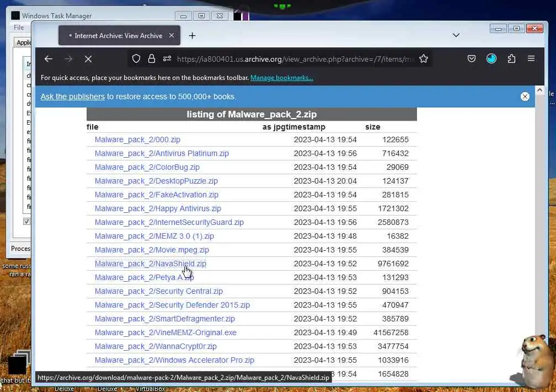Select the Applications tab in Task Manager

click(x=23, y=42)
